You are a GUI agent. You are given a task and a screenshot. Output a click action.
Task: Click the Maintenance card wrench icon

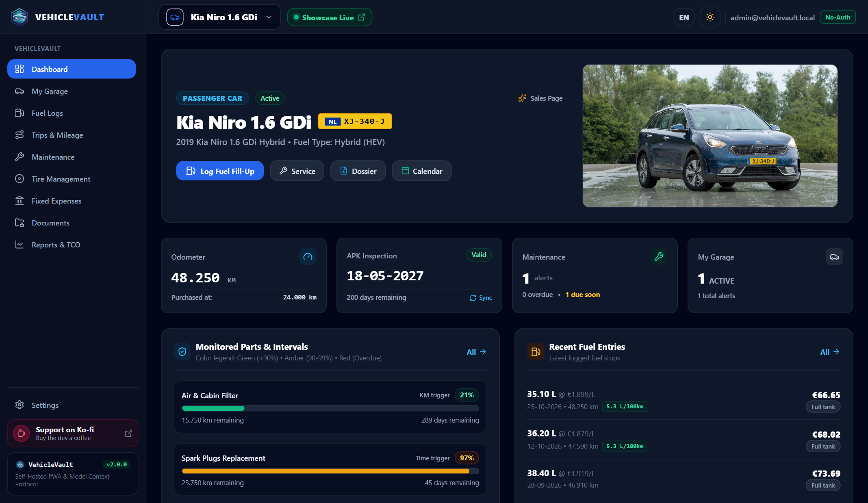click(x=659, y=256)
